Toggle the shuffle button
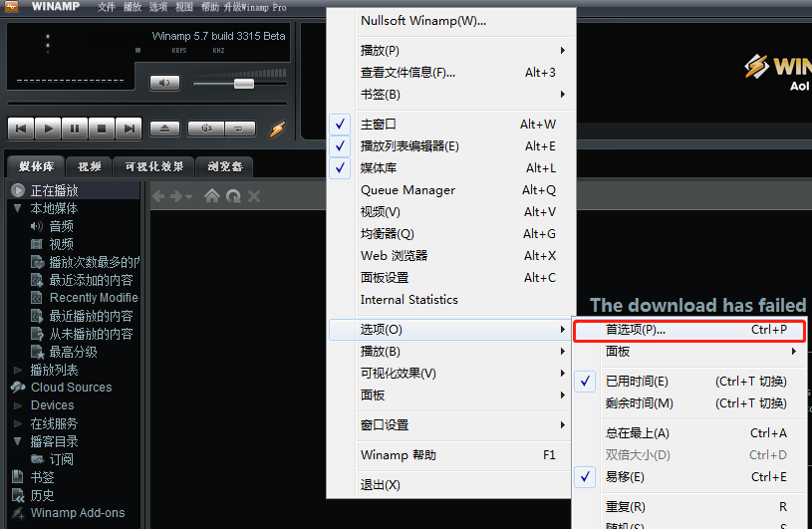Viewport: 812px width, 529px height. pyautogui.click(x=206, y=129)
